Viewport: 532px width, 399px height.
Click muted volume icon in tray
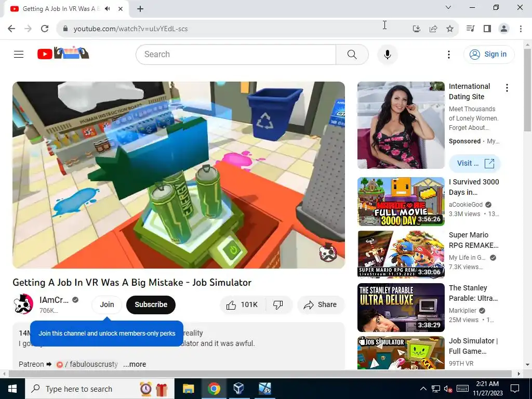click(448, 389)
